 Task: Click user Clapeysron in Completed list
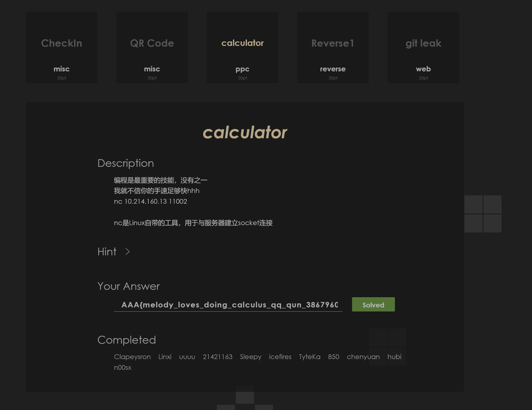coord(132,357)
